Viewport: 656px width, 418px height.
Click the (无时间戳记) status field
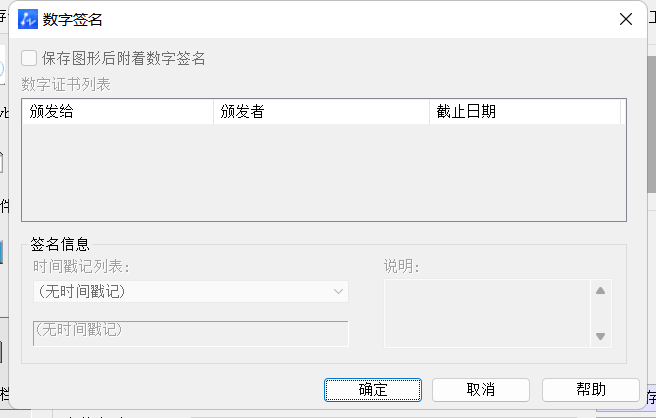click(x=191, y=333)
